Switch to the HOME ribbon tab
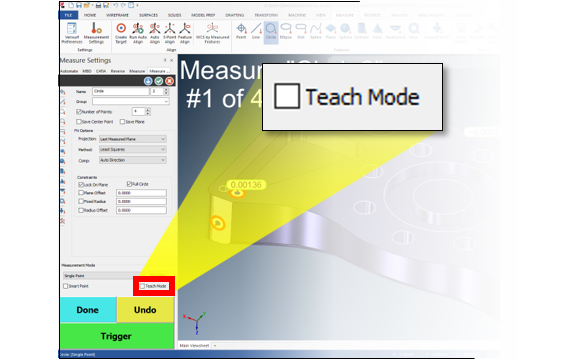The image size is (578, 360). pos(90,15)
